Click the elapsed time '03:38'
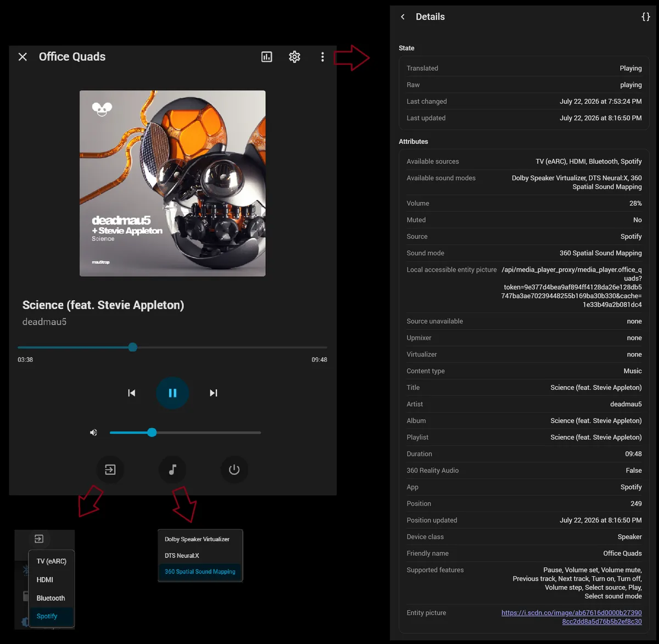This screenshot has height=644, width=659. coord(25,360)
